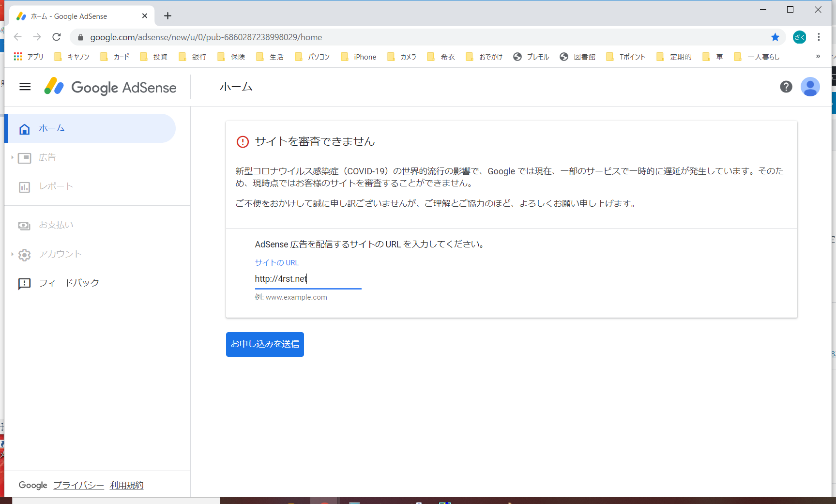Open the 希衣 bookmark folder
The height and width of the screenshot is (504, 836).
click(441, 57)
